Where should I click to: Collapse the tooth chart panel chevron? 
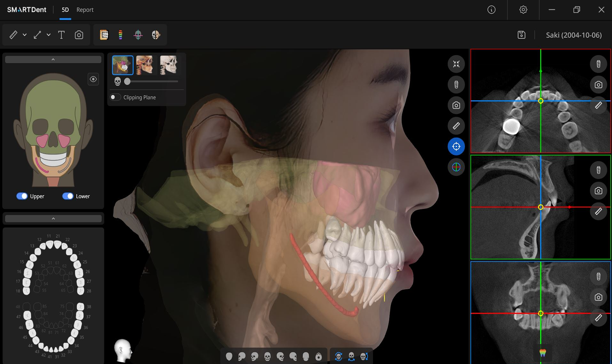(x=53, y=219)
